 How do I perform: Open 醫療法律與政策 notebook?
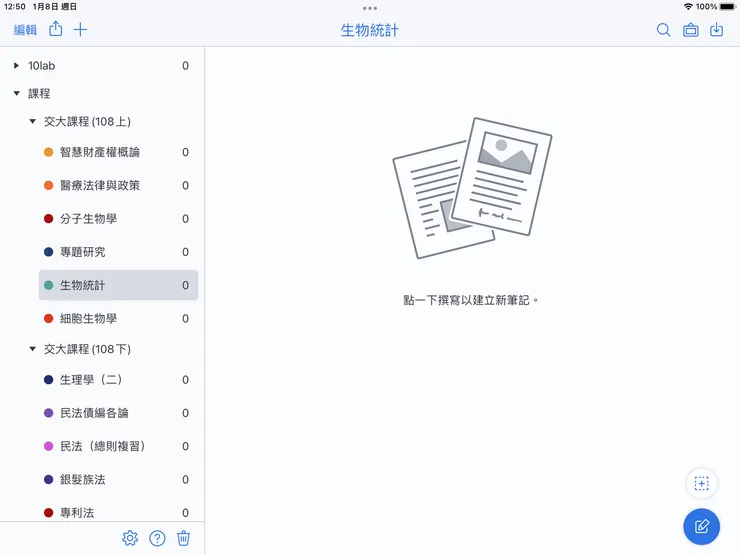[118, 185]
